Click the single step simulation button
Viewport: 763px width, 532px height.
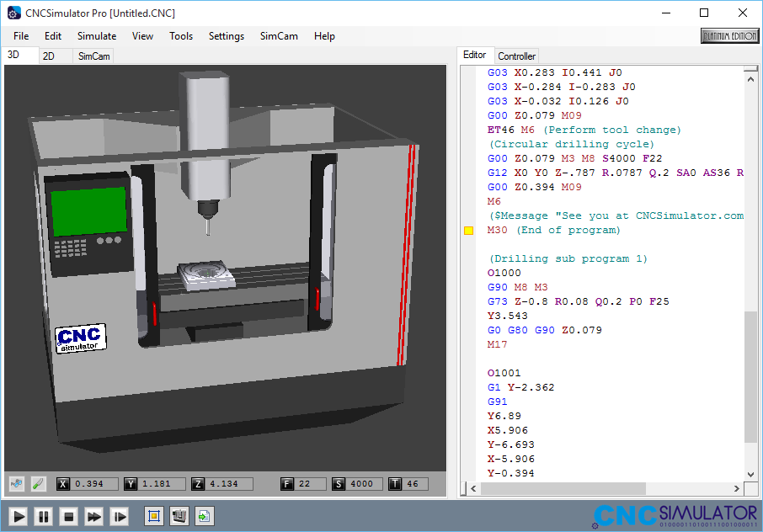pyautogui.click(x=120, y=516)
